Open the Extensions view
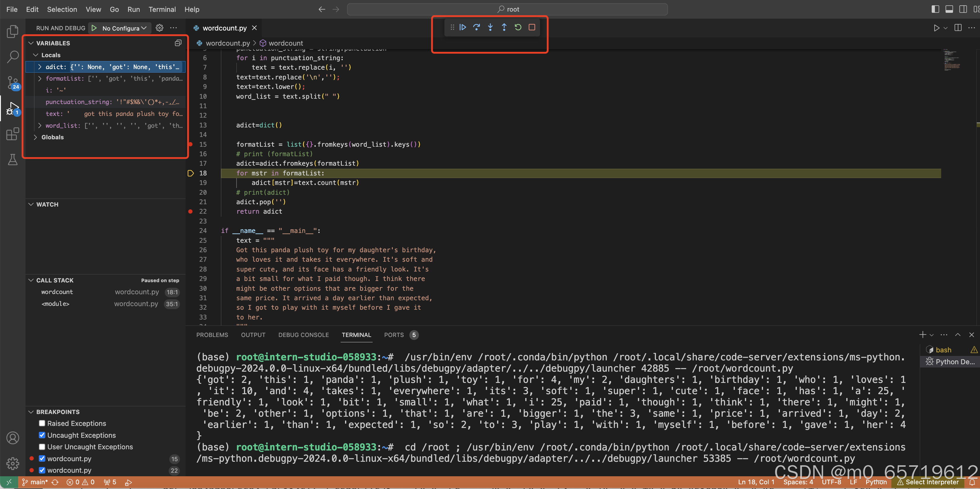Screen dimensions: 980x489 12,134
